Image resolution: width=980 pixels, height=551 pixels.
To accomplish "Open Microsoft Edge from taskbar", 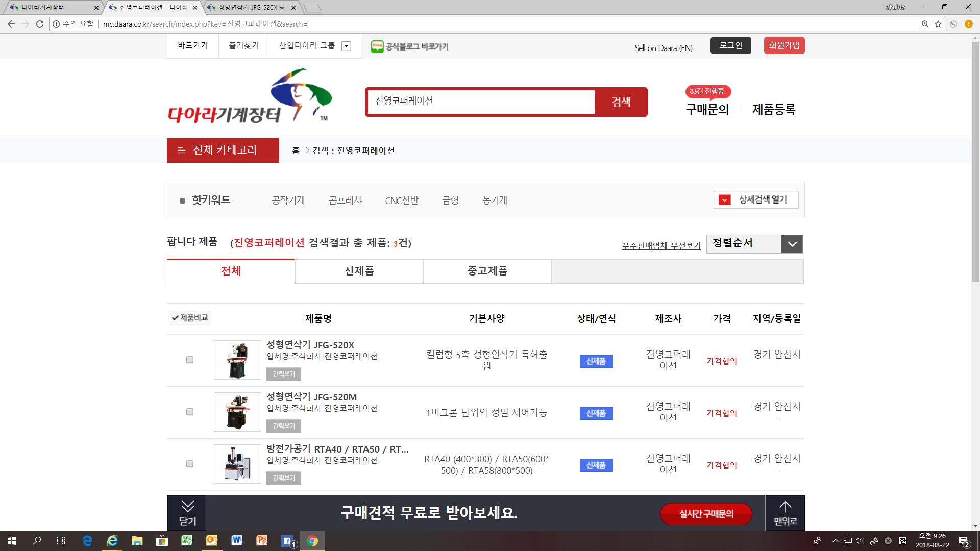I will coord(87,541).
